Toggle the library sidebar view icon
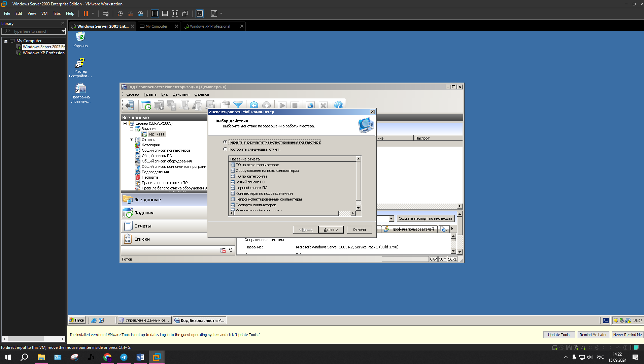Image resolution: width=644 pixels, height=364 pixels. tap(155, 13)
